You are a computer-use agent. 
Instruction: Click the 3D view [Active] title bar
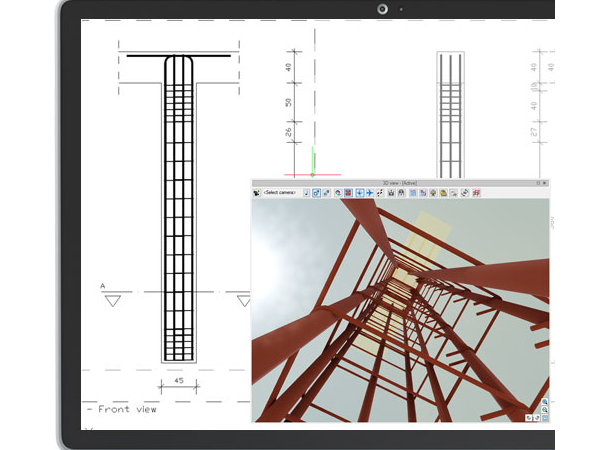coord(400,183)
